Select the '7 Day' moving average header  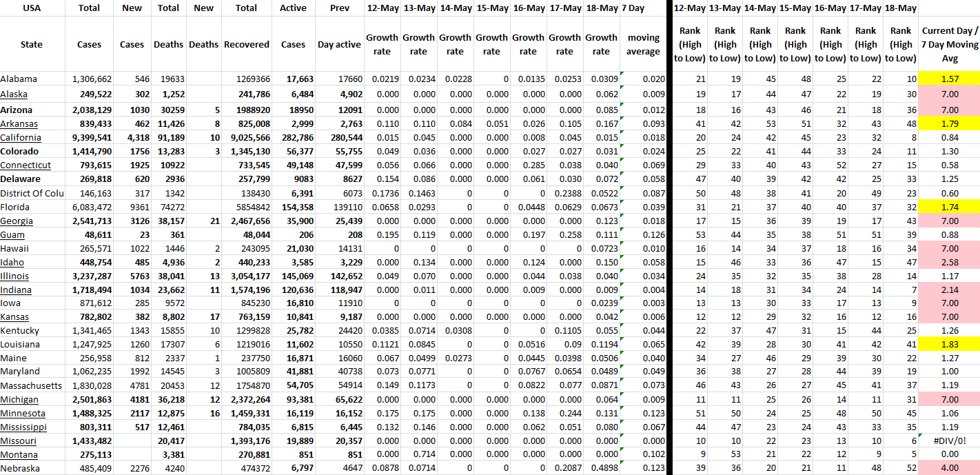[633, 8]
